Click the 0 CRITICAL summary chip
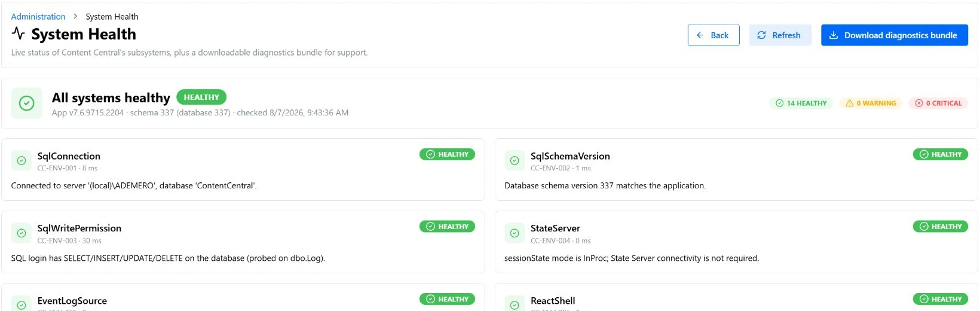980x311 pixels. (x=938, y=103)
